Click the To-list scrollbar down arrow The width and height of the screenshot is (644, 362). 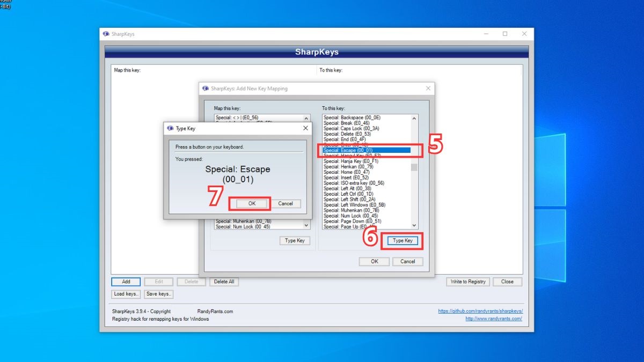pos(414,226)
